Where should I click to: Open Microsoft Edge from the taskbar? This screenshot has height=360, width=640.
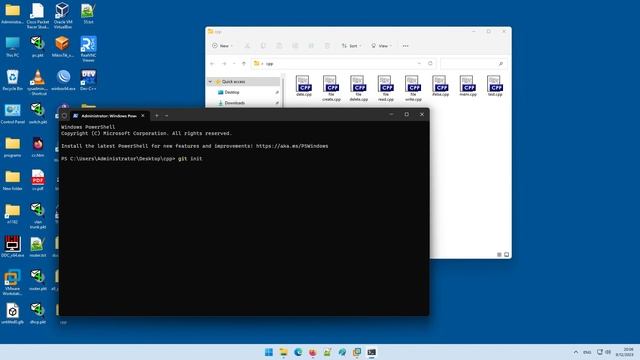[298, 352]
